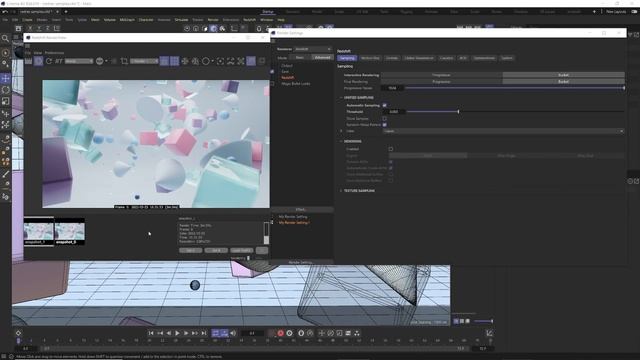Select the first snapshot thumbnail
Viewport: 640px width, 360px height.
(39, 231)
